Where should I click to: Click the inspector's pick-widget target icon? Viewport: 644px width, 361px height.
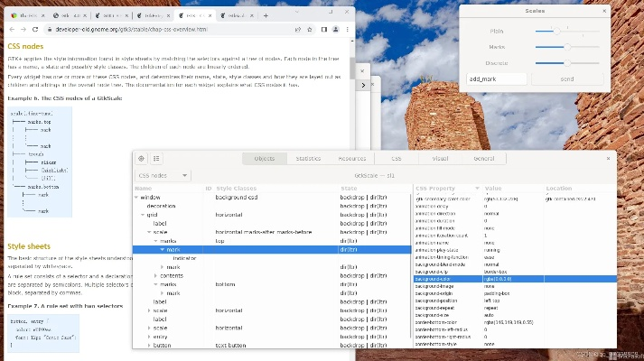141,158
